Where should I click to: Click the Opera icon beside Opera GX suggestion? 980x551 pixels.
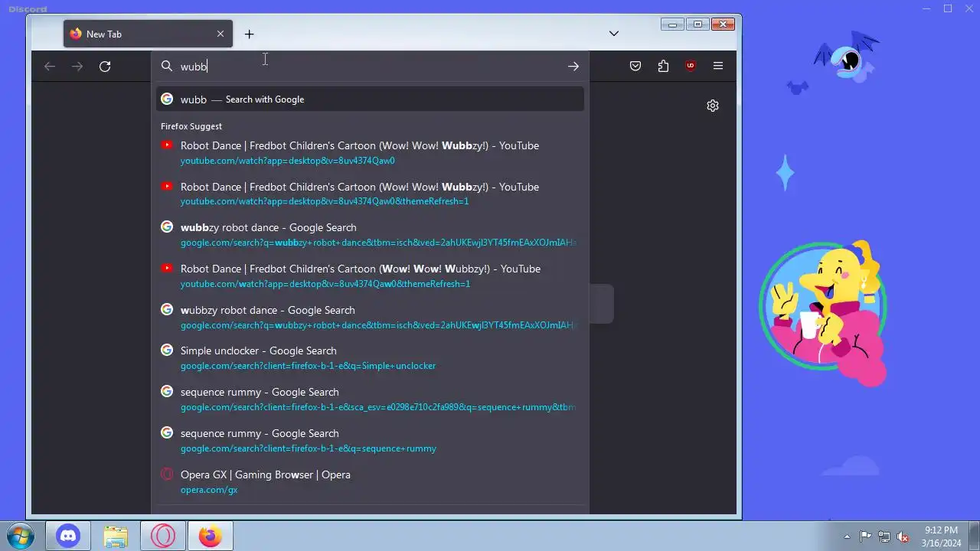[167, 474]
